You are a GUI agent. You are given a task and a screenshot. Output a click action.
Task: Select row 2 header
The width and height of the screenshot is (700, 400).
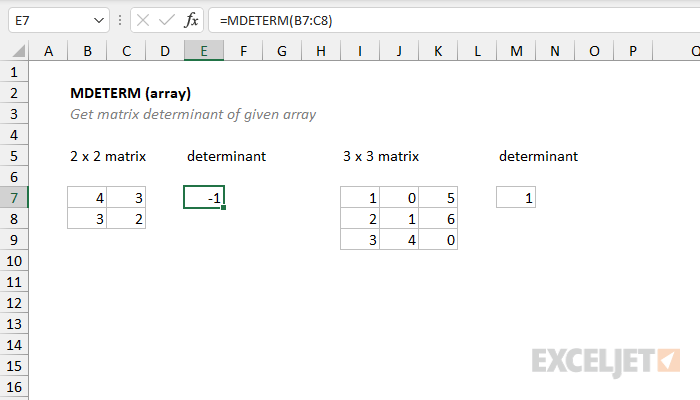[x=14, y=93]
